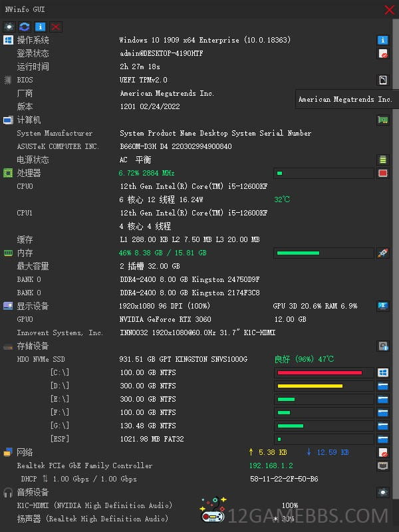Screen dimensions: 399x532
Task: Click the settings icon in the top toolbar
Action: click(9, 27)
